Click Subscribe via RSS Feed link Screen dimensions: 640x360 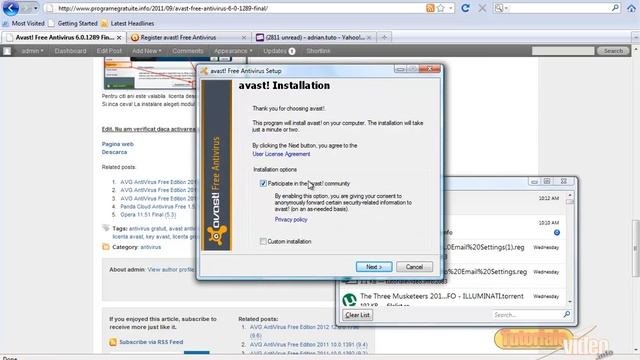click(151, 342)
